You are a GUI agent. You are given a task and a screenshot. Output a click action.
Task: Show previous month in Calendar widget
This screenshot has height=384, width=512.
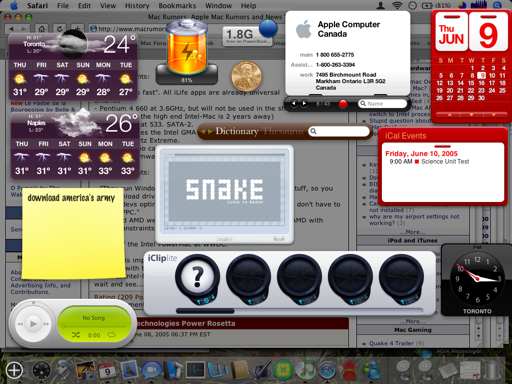(450, 114)
